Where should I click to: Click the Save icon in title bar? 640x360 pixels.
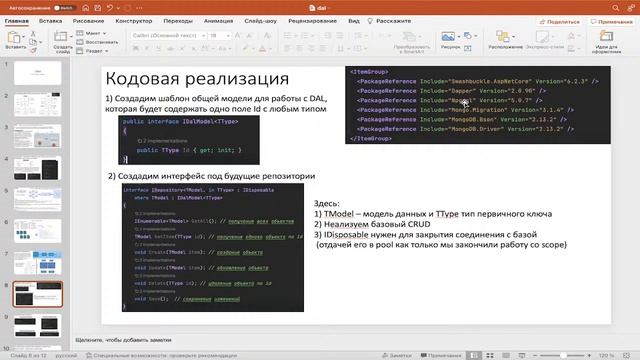coord(98,8)
